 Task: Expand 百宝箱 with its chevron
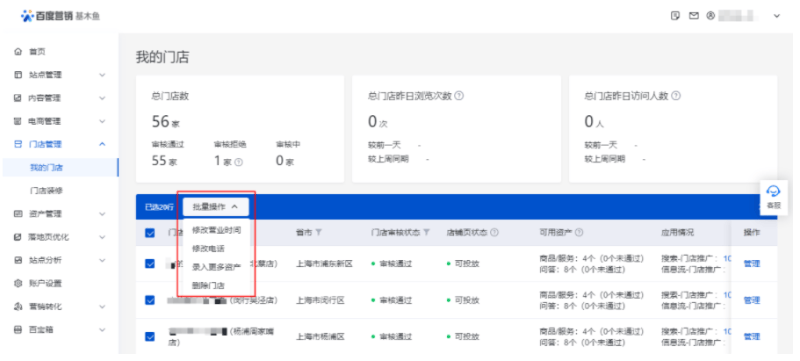(x=102, y=330)
